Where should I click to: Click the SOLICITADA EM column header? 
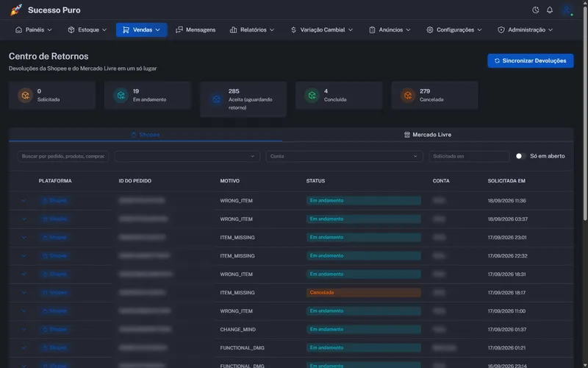[x=506, y=181]
